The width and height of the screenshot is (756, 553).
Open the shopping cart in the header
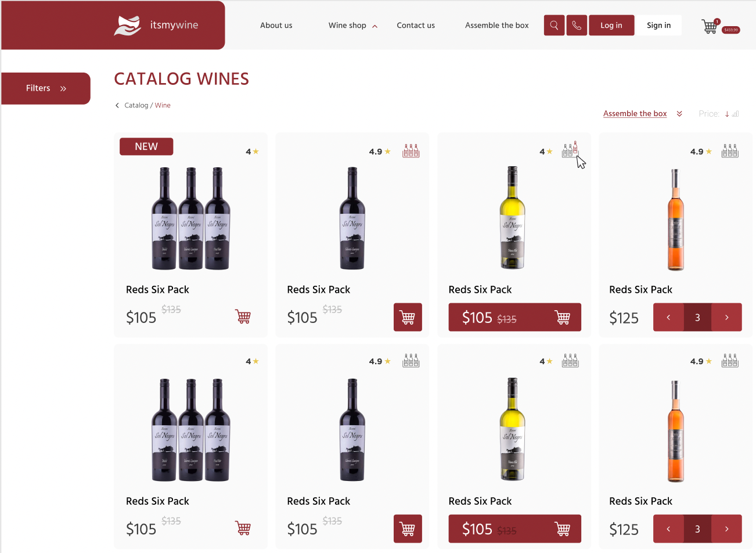(710, 26)
